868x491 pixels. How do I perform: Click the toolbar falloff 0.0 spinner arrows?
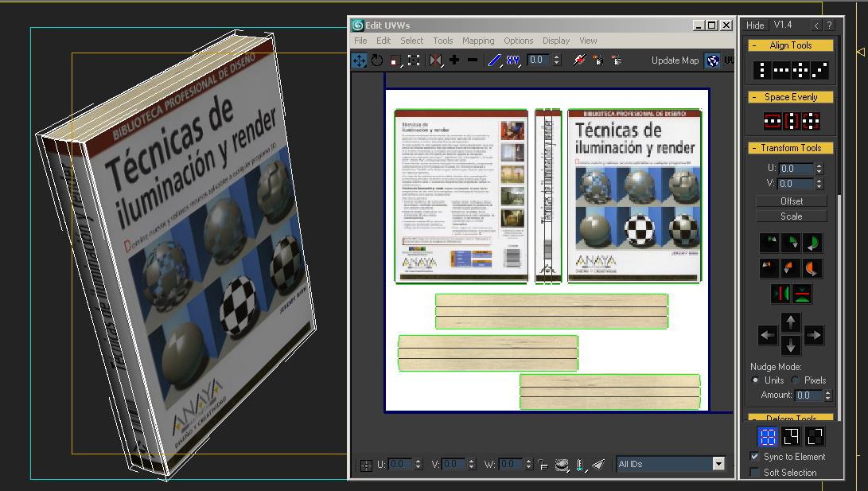point(557,60)
